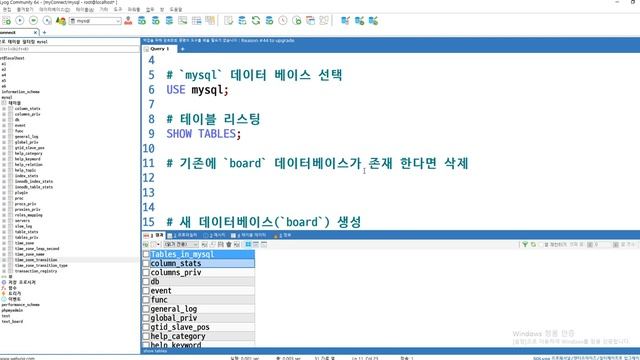Check the general_log row checkbox
Viewport: 640px width, 360px height.
[146, 309]
